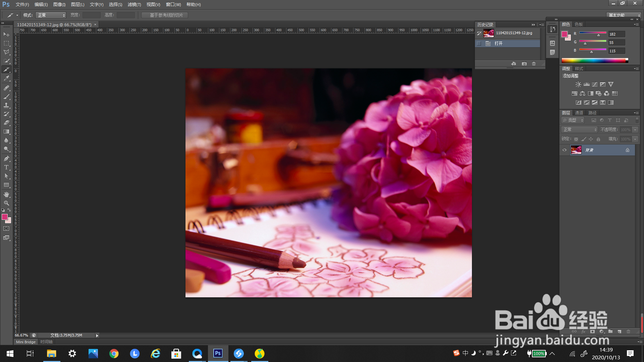Switch to the 路径 tab
644x362 pixels.
[x=592, y=113]
